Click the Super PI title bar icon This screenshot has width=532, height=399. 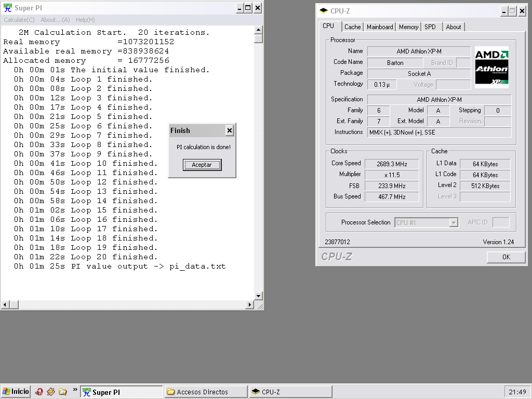(x=8, y=8)
